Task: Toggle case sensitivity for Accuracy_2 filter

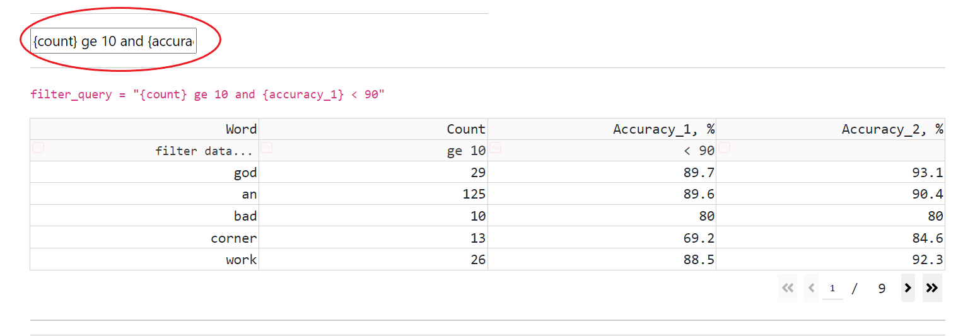Action: 724,148
